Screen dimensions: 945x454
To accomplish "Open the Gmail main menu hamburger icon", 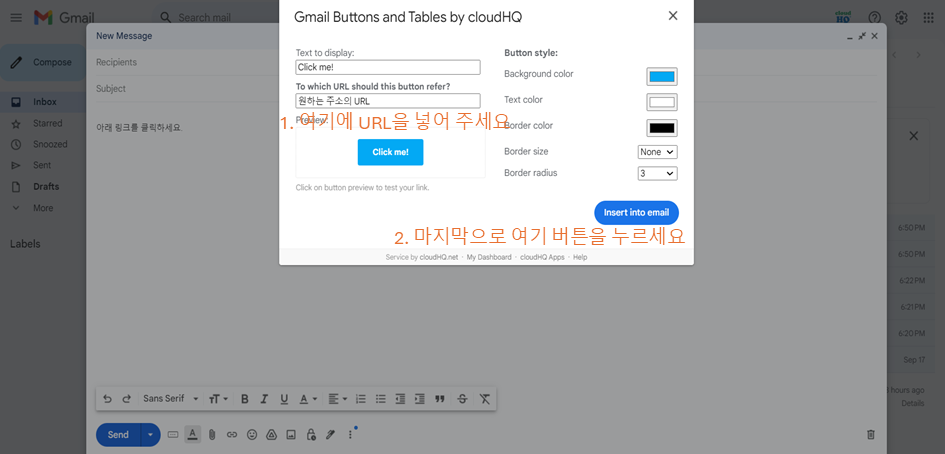I will click(x=16, y=17).
